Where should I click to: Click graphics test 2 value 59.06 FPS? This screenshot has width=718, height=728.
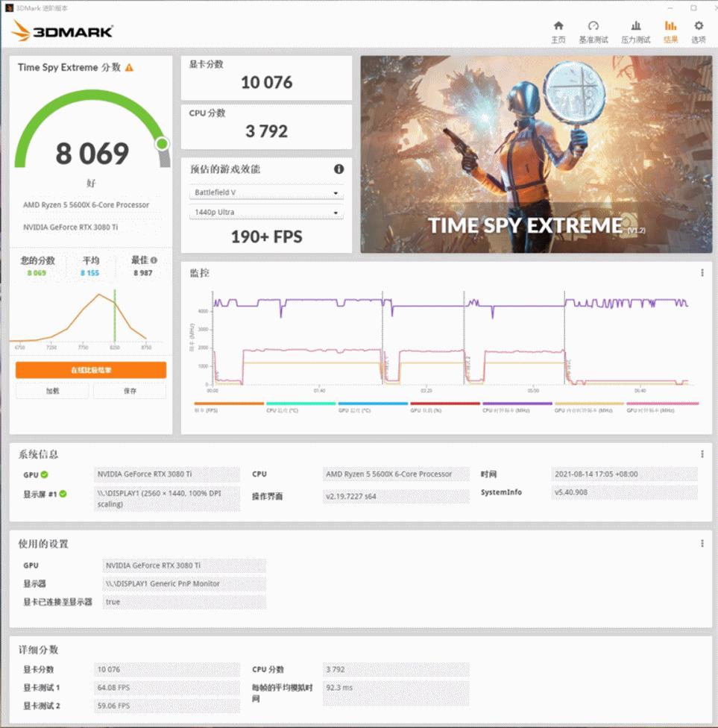[x=167, y=706]
